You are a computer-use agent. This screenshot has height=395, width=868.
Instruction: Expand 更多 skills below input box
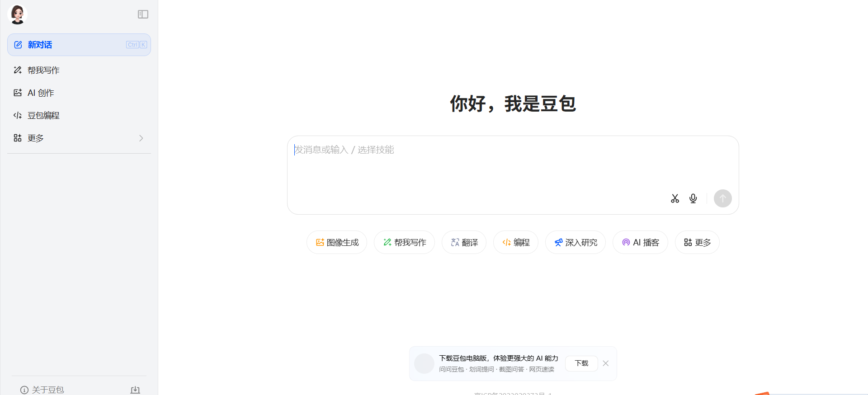pyautogui.click(x=697, y=243)
